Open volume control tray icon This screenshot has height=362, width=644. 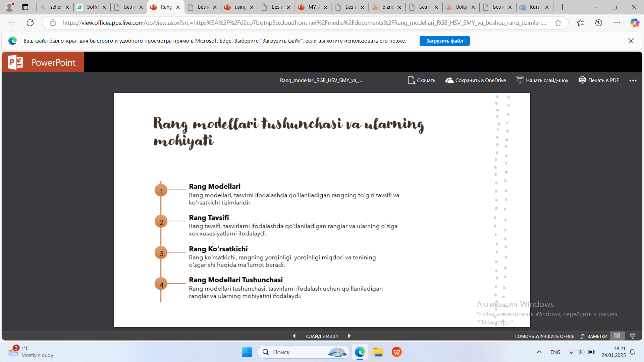pyautogui.click(x=581, y=352)
